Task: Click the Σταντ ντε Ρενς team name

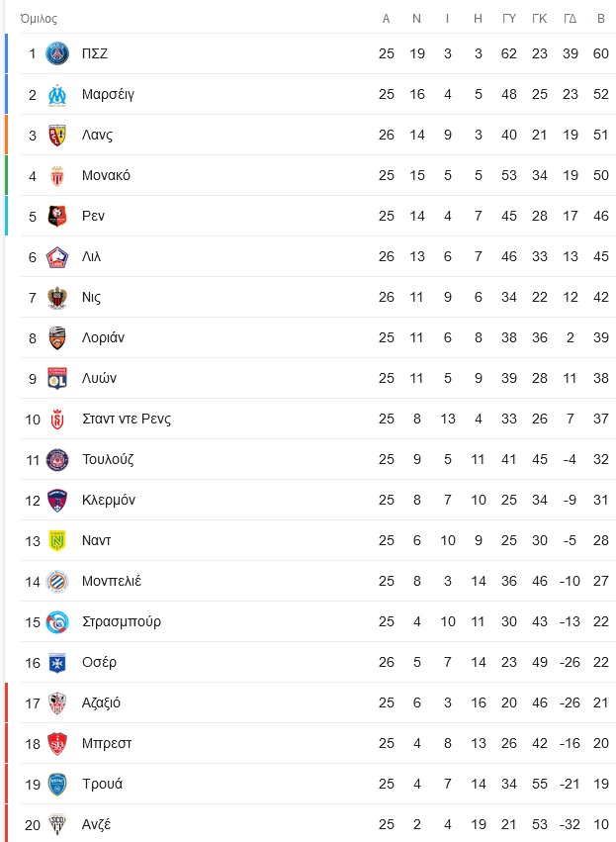Action: click(127, 419)
